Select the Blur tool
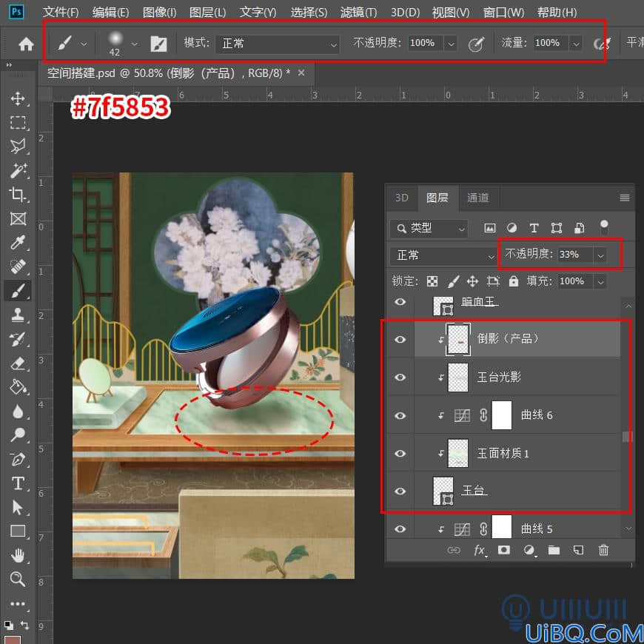 (17, 411)
